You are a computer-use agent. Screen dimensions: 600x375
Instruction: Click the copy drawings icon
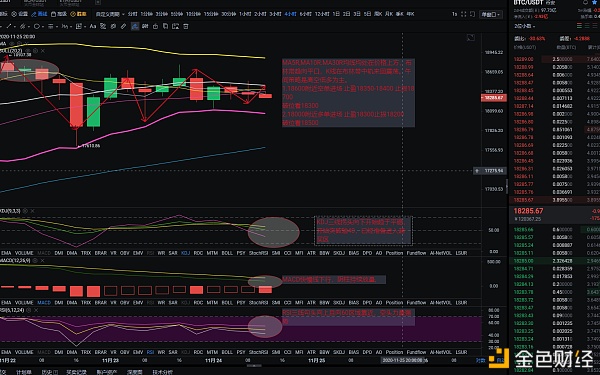click(165, 26)
